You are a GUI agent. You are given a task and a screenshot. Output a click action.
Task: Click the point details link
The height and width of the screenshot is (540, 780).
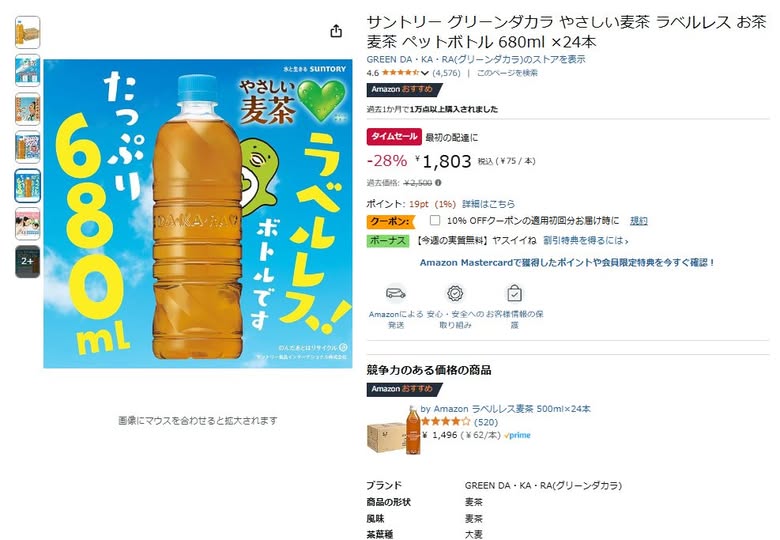click(x=488, y=204)
